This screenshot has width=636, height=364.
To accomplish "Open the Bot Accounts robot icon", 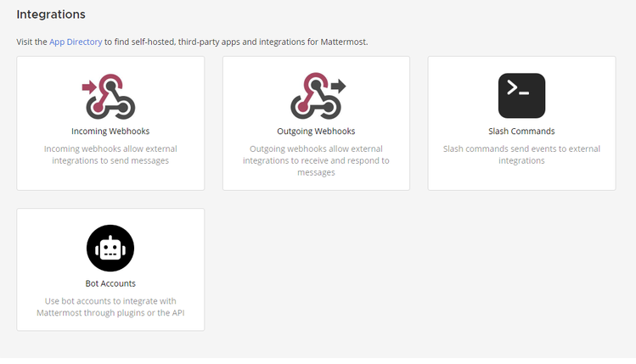I will [110, 248].
